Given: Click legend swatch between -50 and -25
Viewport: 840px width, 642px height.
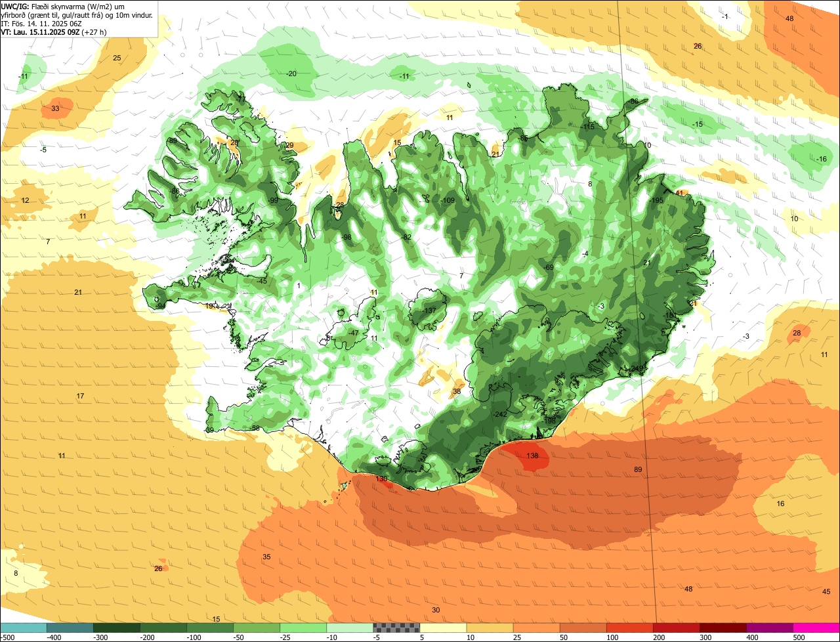Looking at the screenshot, I should [x=257, y=628].
